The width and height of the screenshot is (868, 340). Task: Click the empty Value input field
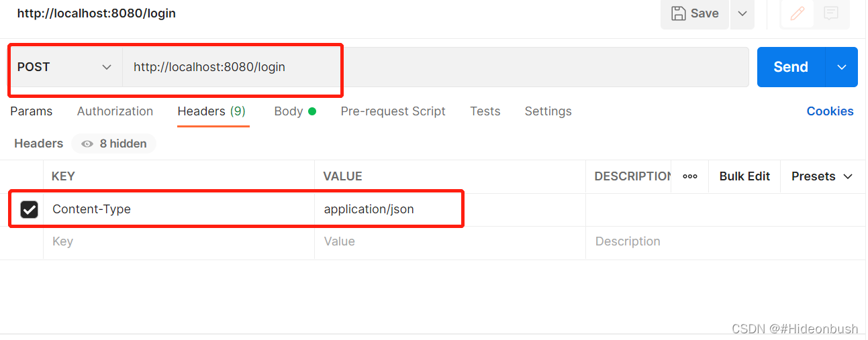(x=450, y=242)
